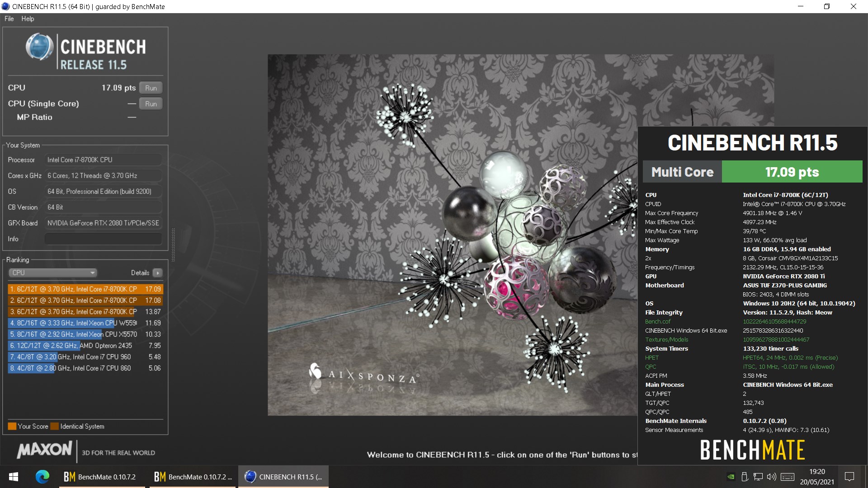
Task: Click the HPET timer entry
Action: pyautogui.click(x=652, y=358)
